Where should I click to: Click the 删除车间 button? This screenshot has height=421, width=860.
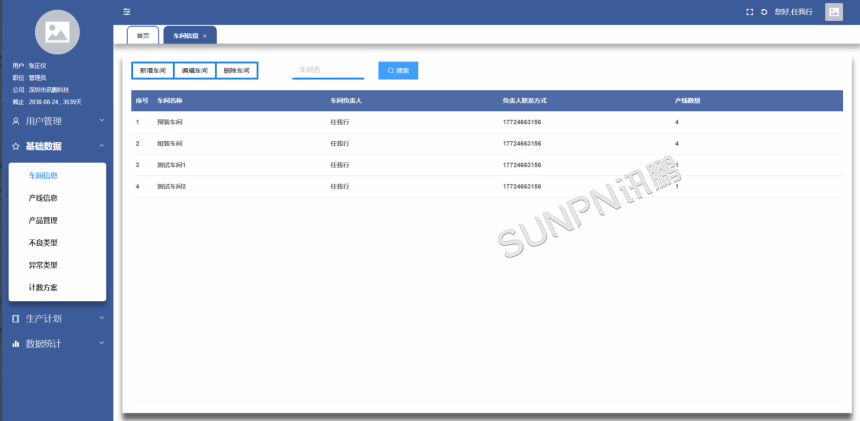pos(236,71)
